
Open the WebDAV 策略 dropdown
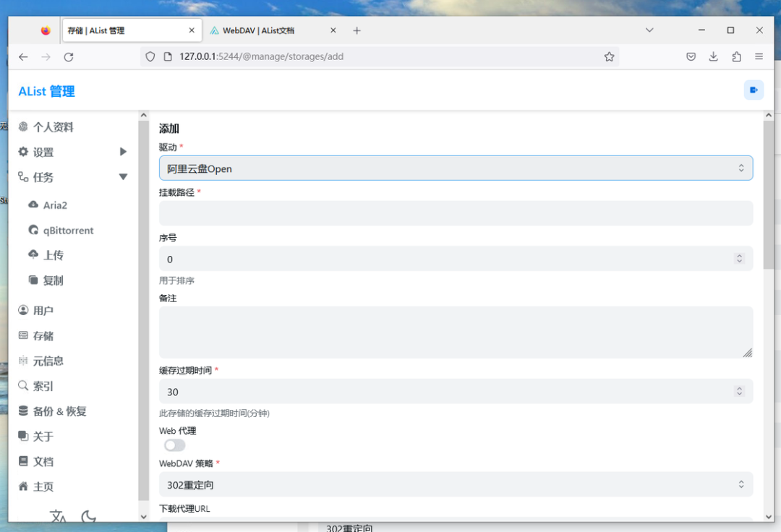456,485
